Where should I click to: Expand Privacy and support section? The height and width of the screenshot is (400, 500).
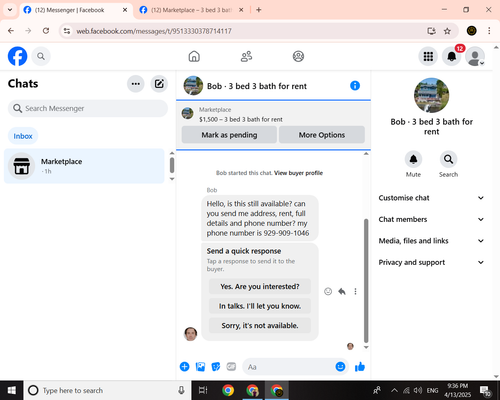(x=431, y=262)
